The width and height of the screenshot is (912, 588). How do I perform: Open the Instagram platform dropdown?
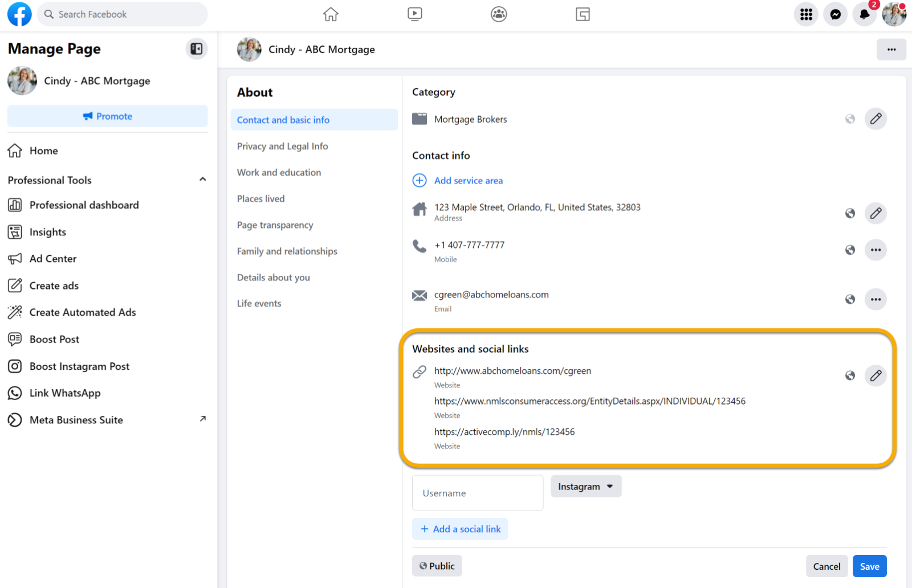(x=586, y=487)
